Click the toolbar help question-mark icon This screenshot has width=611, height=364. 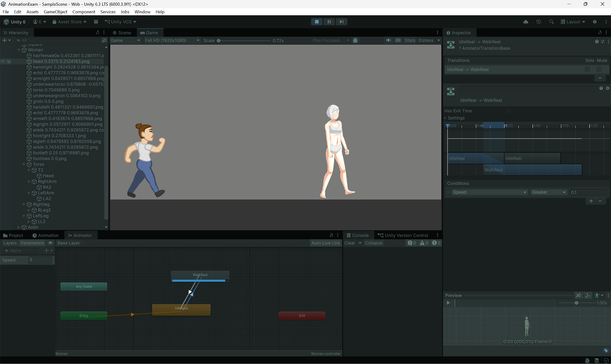point(594,22)
